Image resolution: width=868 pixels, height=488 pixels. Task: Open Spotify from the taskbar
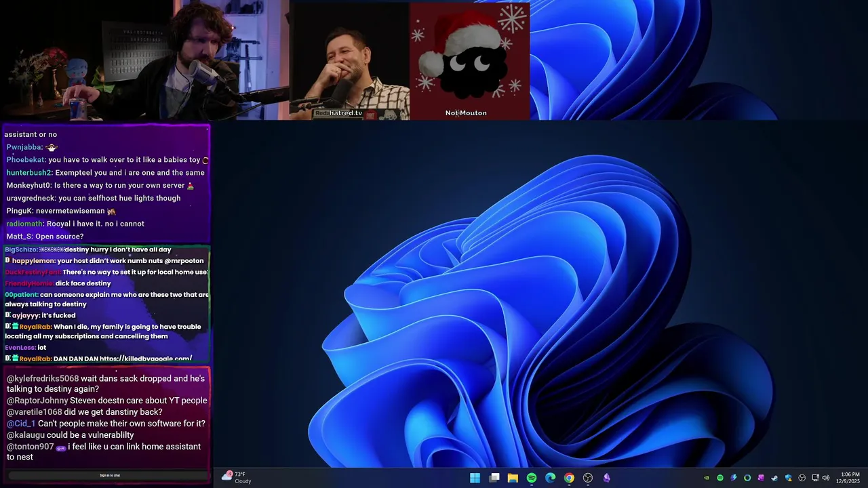coord(532,478)
